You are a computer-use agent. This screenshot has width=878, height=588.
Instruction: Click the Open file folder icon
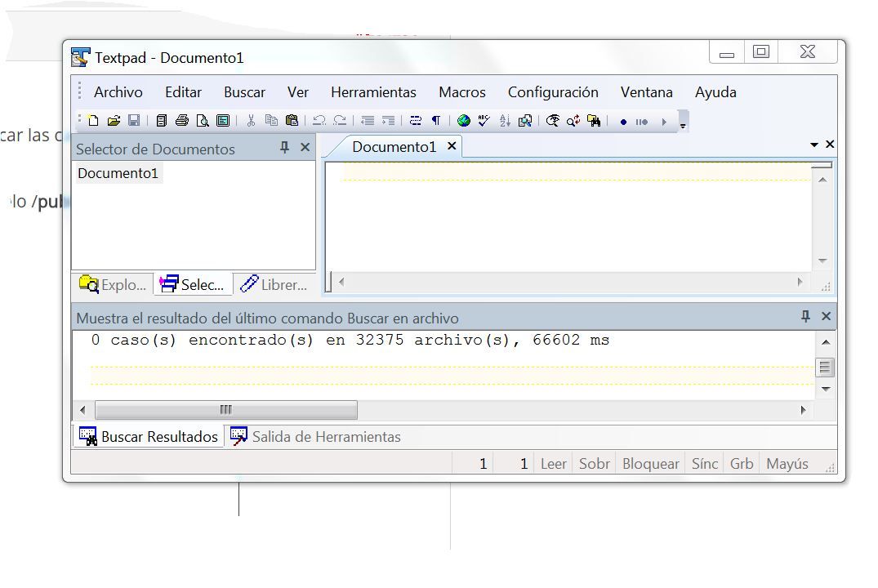click(x=114, y=120)
